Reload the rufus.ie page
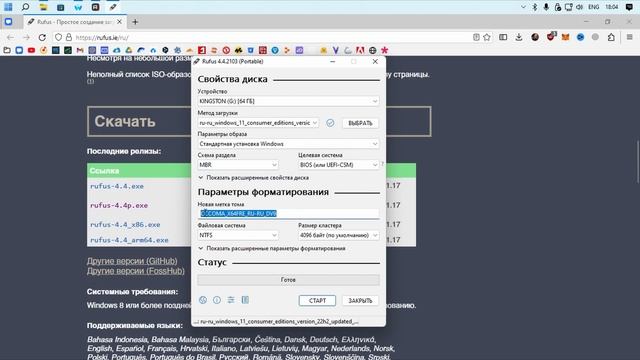Screen dimensions: 640x360 pos(42,37)
